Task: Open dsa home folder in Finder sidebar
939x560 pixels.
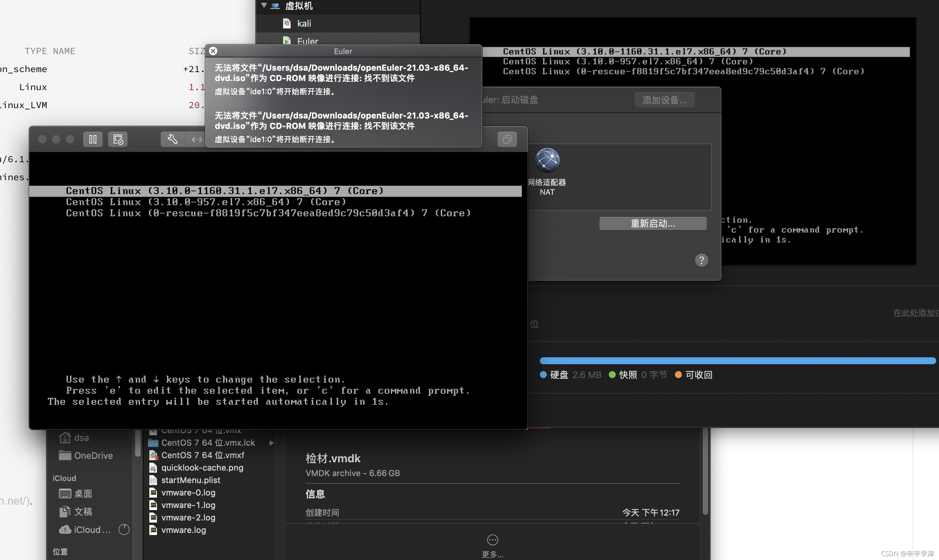Action: (74, 438)
